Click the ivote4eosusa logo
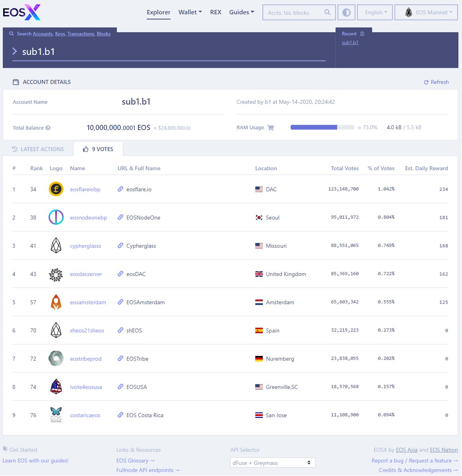This screenshot has height=476, width=462. point(56,387)
